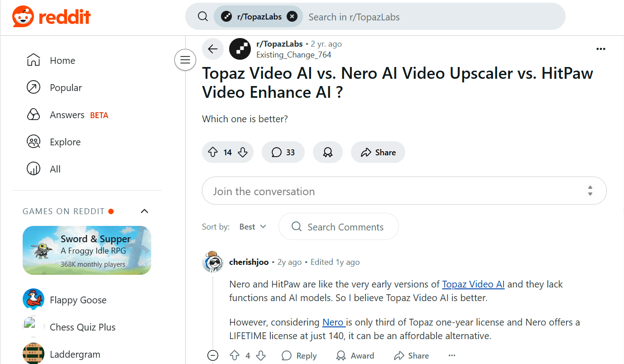The width and height of the screenshot is (624, 364).
Task: Give an award to the post
Action: click(x=327, y=153)
